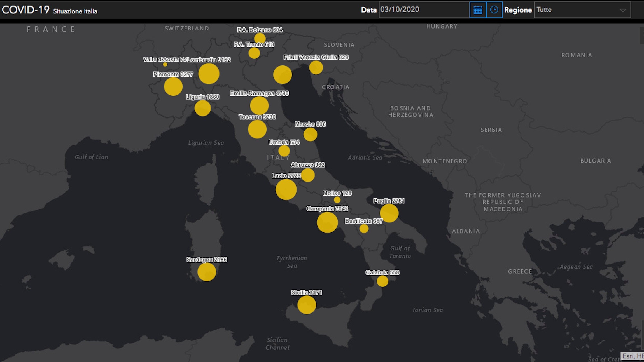This screenshot has width=644, height=362.
Task: Click the clock time icon
Action: (494, 10)
